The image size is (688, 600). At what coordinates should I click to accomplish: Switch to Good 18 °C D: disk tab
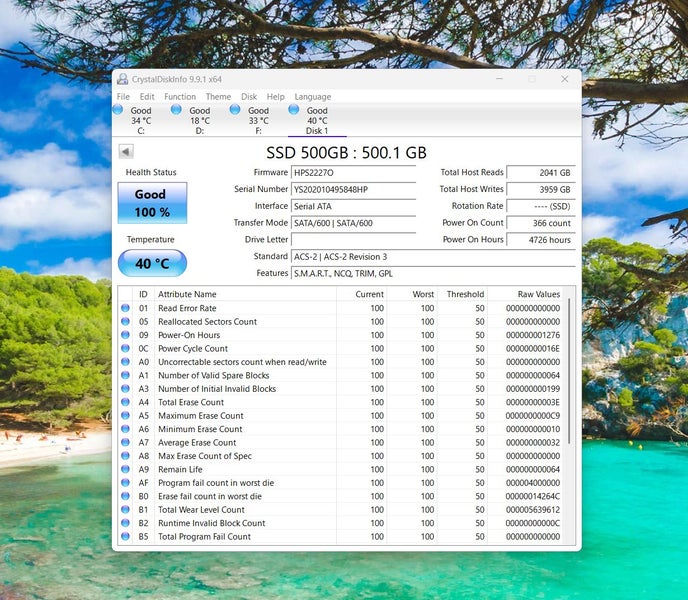coord(200,120)
